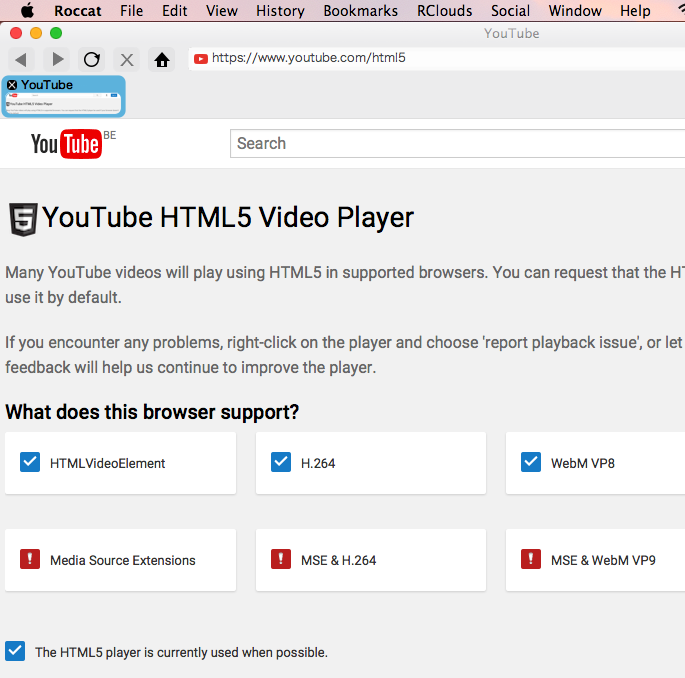Viewport: 685px width, 678px height.
Task: Open the History menu
Action: click(x=280, y=10)
